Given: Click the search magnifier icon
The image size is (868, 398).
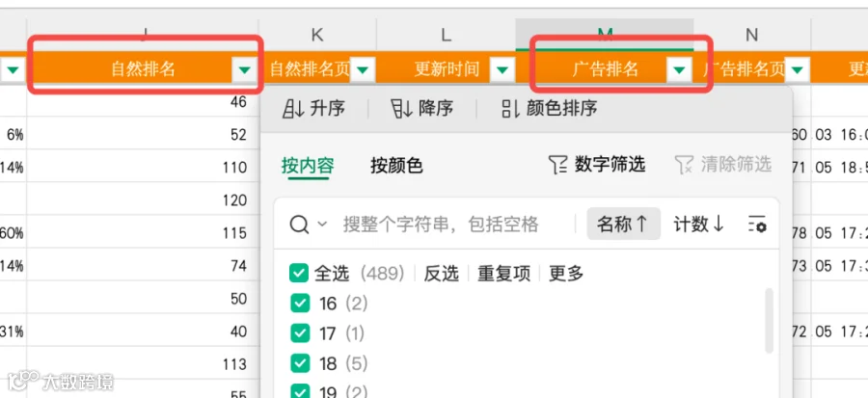Looking at the screenshot, I should coord(300,225).
